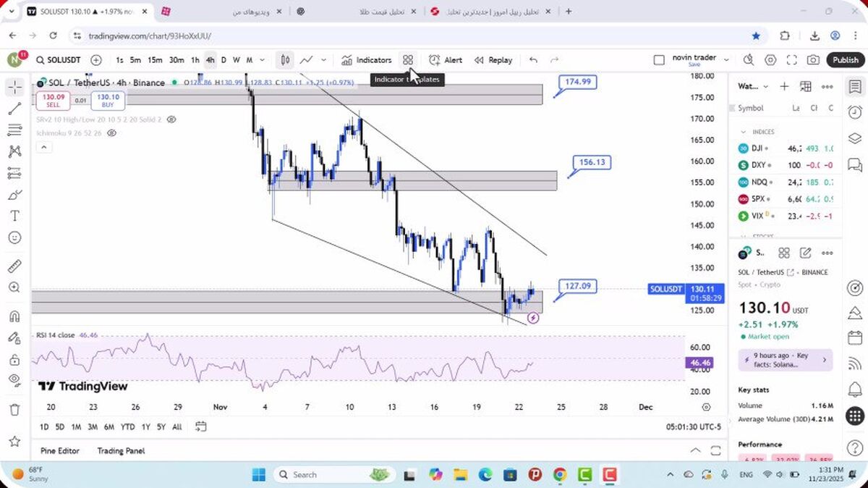
Task: Undo the last chart action
Action: [x=534, y=60]
